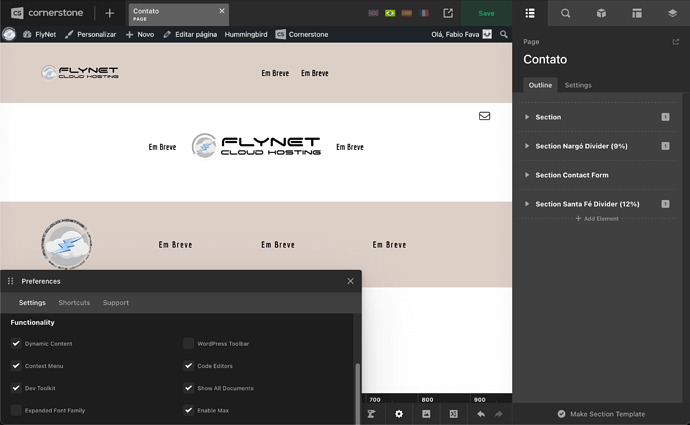Select the UK flag language
Screen dimensions: 690x425
coord(373,13)
